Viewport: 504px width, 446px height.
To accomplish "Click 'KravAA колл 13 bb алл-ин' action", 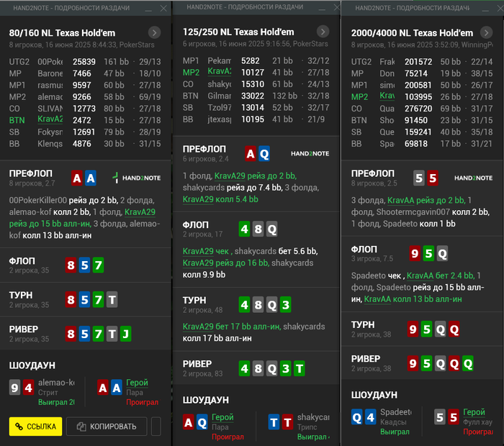I will point(413,299).
